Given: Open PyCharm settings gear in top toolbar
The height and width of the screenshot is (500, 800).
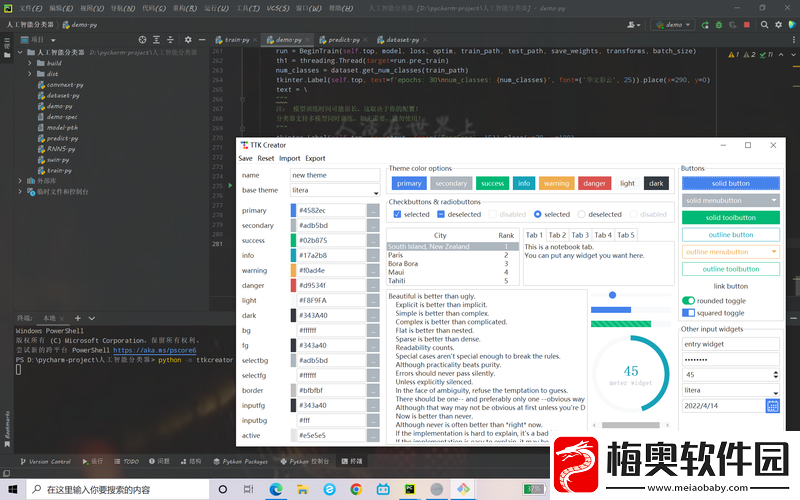Looking at the screenshot, I should coord(779,24).
